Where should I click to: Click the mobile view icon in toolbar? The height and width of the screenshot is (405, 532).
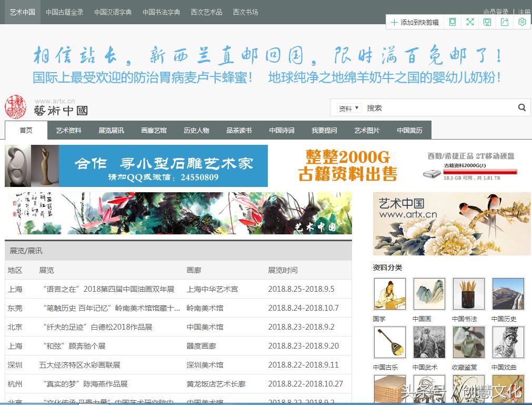click(x=452, y=22)
